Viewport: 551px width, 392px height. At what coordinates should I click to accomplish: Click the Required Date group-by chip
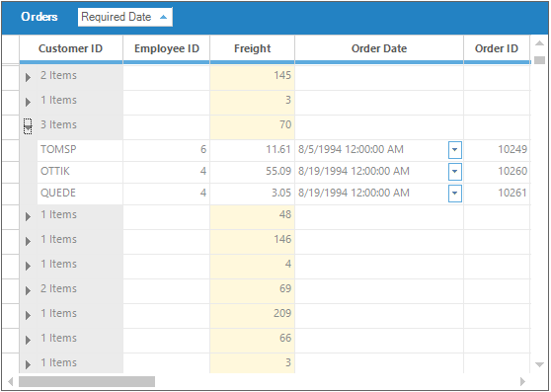pos(125,17)
